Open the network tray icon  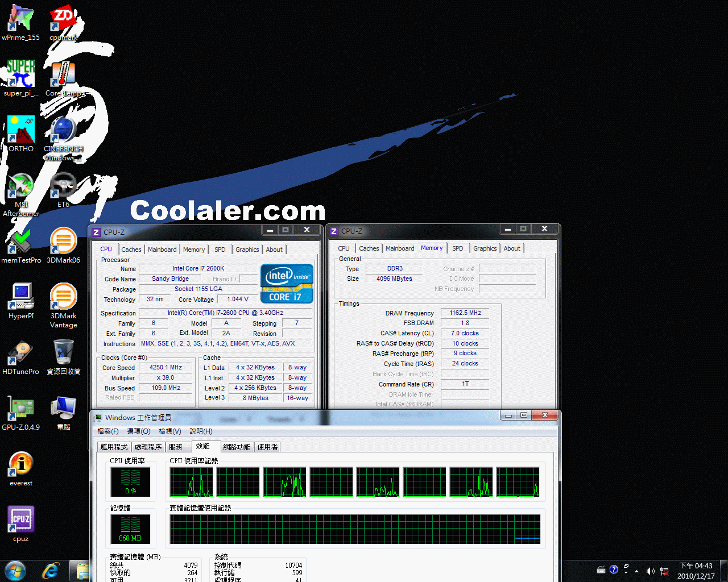click(664, 571)
